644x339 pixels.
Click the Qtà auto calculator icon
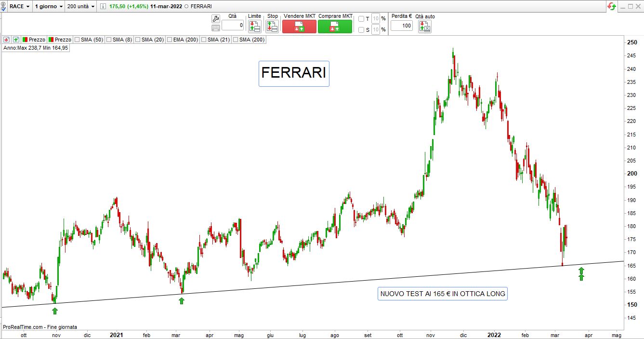pyautogui.click(x=425, y=26)
